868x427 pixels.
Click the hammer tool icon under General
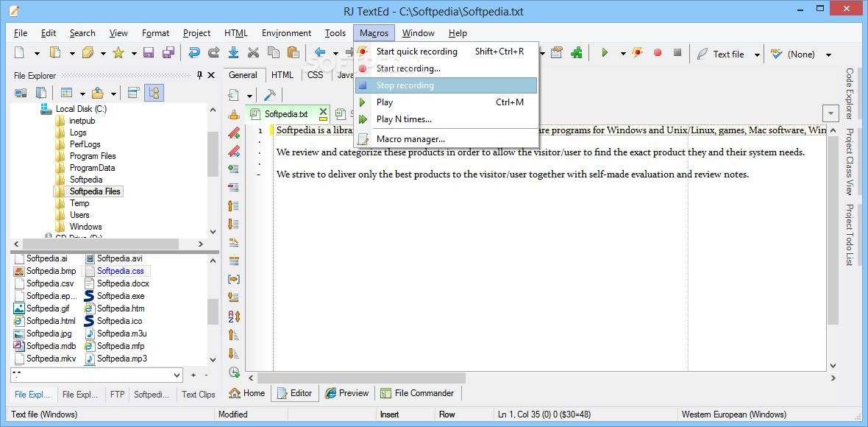point(270,95)
